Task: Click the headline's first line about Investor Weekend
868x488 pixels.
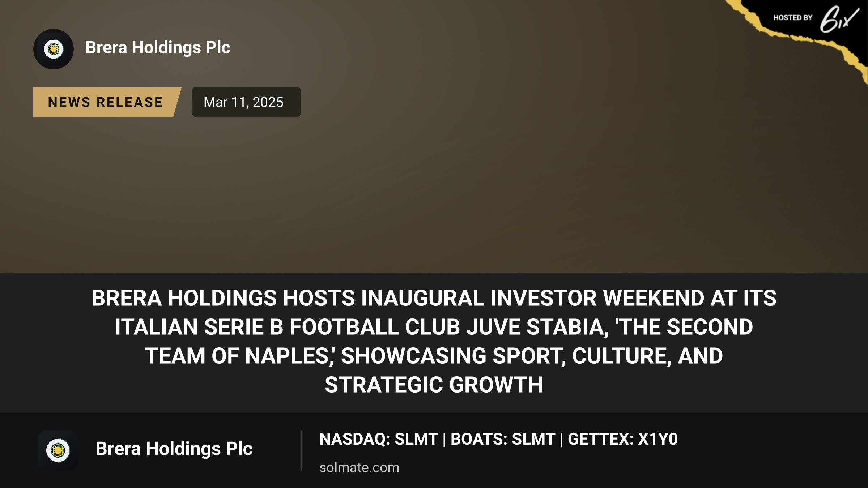Action: coord(434,298)
